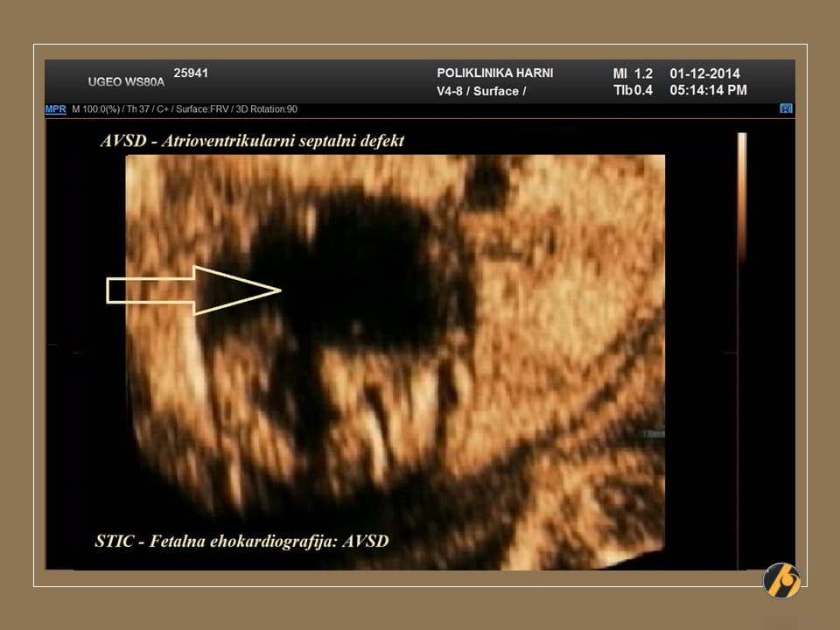Click the M 100:0(%) parameter text
840x630 pixels.
pos(94,109)
